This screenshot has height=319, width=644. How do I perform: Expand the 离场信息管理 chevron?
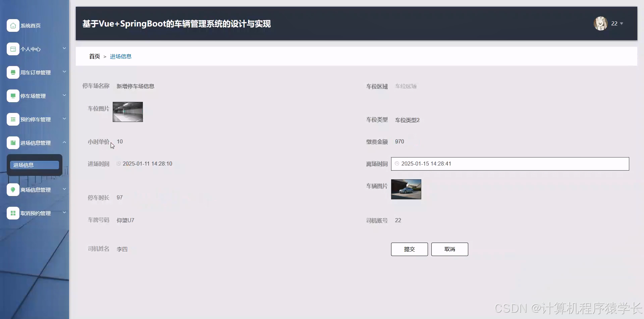[x=64, y=189]
